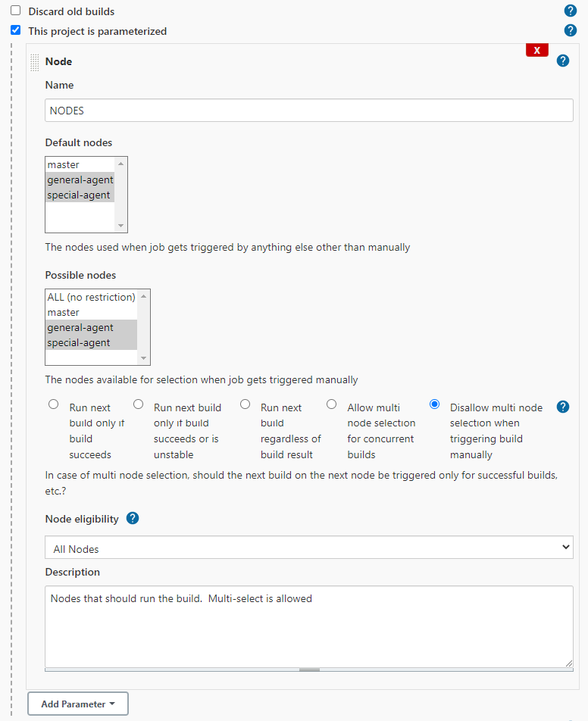Open help for Discard old builds
Screen dimensions: 588x721
[570, 11]
